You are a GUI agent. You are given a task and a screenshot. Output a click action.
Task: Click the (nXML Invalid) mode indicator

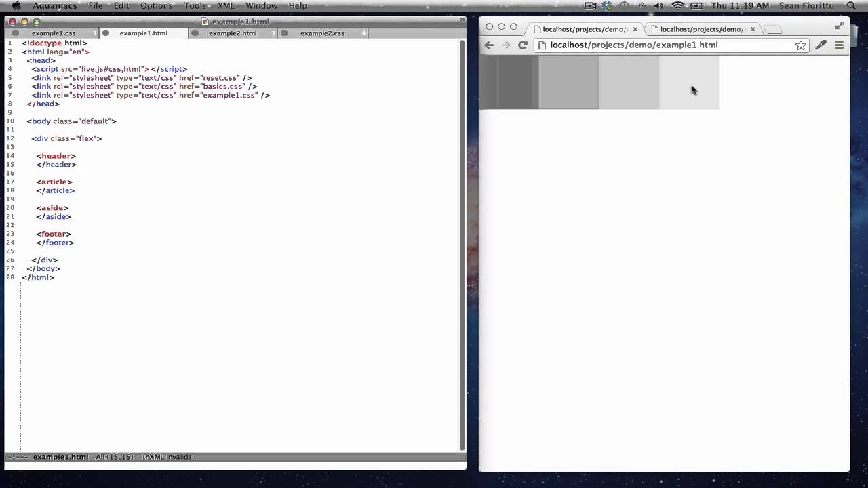(167, 457)
